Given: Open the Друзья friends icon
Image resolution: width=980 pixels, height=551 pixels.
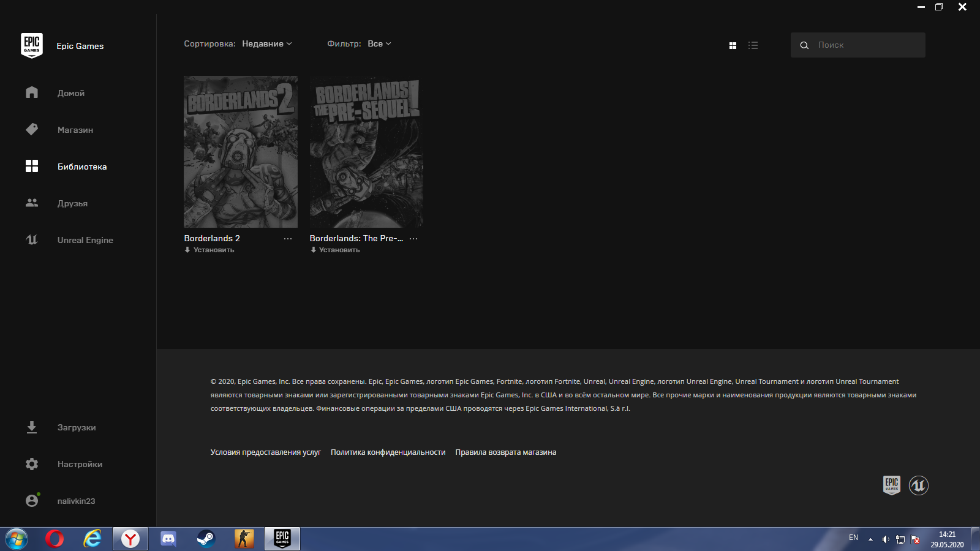Looking at the screenshot, I should 32,203.
